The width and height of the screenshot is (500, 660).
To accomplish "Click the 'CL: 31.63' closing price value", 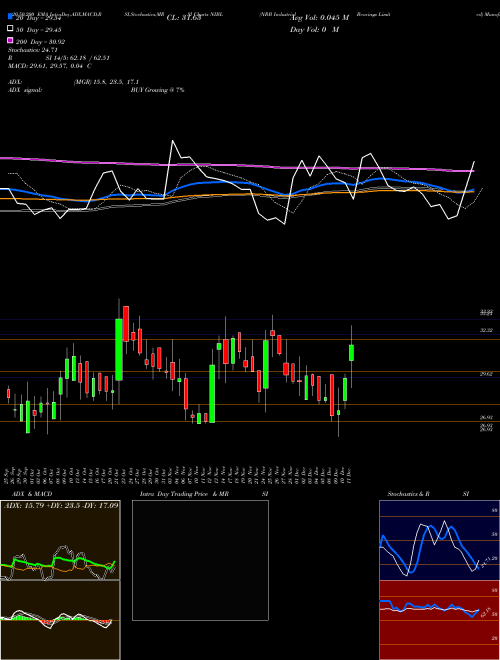I will pos(184,18).
